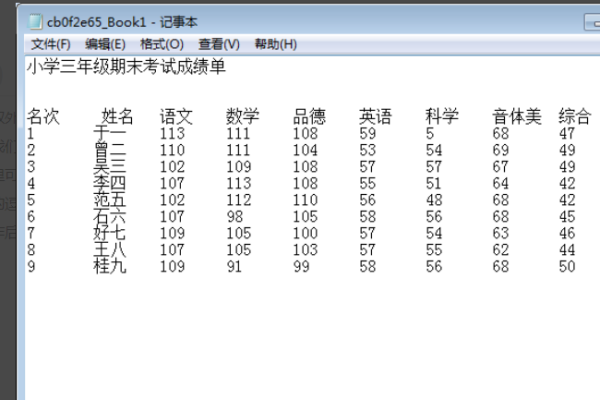This screenshot has width=600, height=400.
Task: Click the name 吴三
Action: coord(109,167)
